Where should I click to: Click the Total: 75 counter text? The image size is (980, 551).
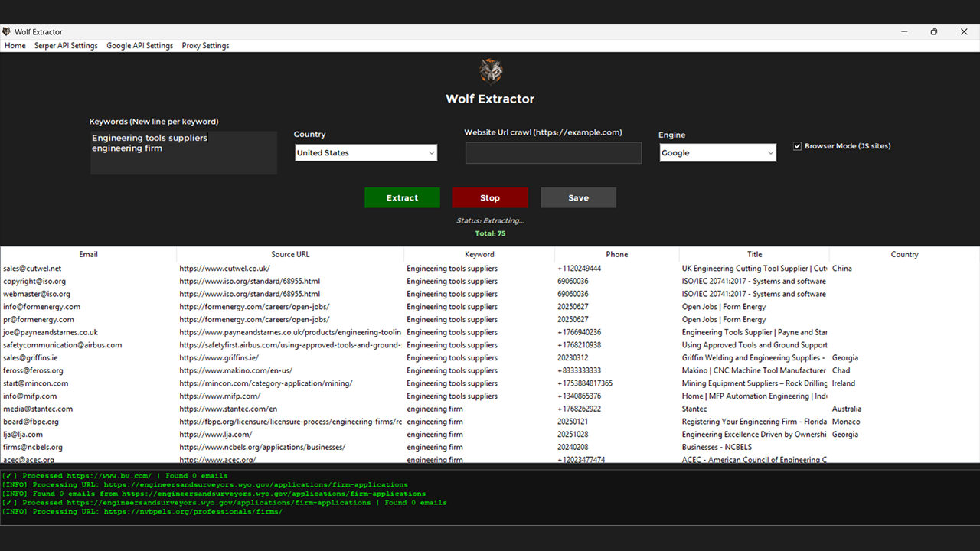(490, 233)
